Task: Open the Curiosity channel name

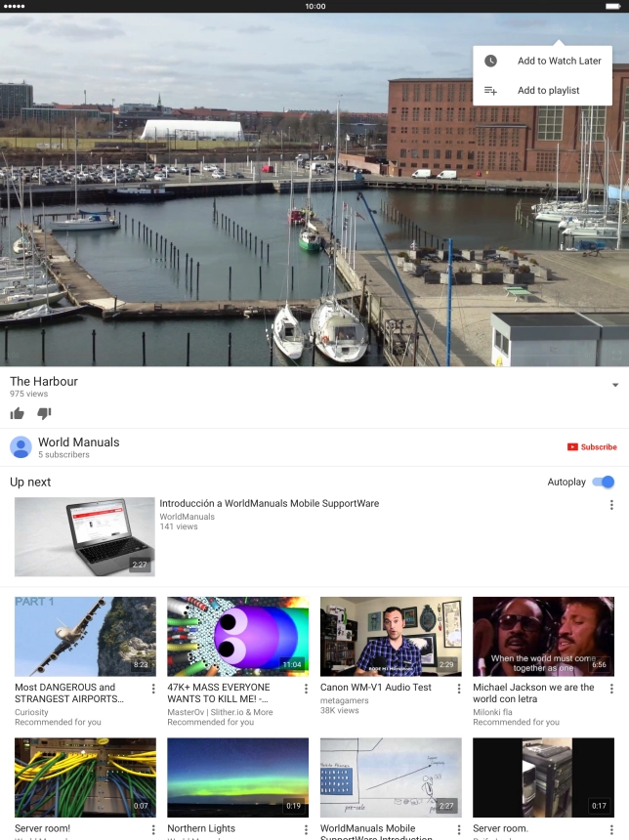Action: click(31, 712)
